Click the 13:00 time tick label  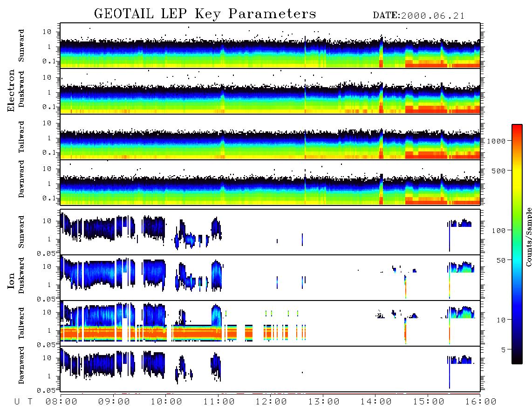tap(324, 402)
